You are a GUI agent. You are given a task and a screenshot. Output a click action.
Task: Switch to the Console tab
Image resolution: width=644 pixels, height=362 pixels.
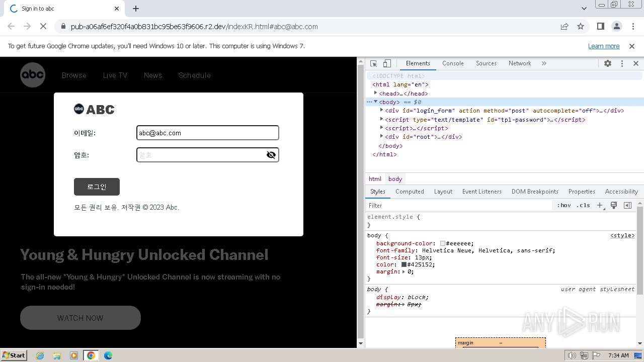[453, 63]
